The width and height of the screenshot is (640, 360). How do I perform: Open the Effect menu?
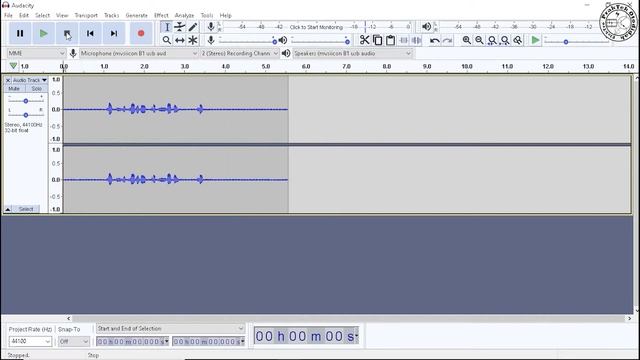[x=161, y=15]
